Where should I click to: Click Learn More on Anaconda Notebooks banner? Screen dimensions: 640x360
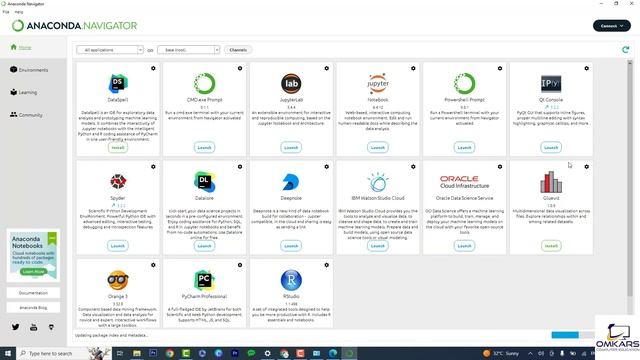pyautogui.click(x=33, y=272)
